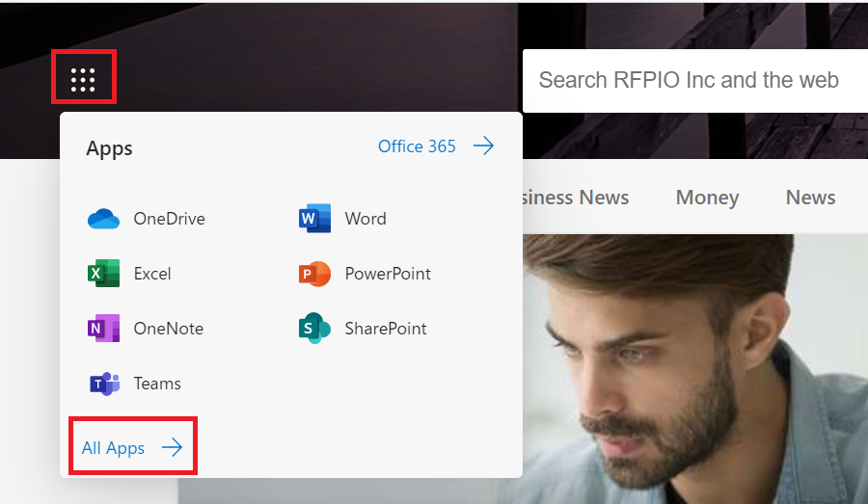Launch Teams from its label
The width and height of the screenshot is (868, 504).
[x=157, y=384]
